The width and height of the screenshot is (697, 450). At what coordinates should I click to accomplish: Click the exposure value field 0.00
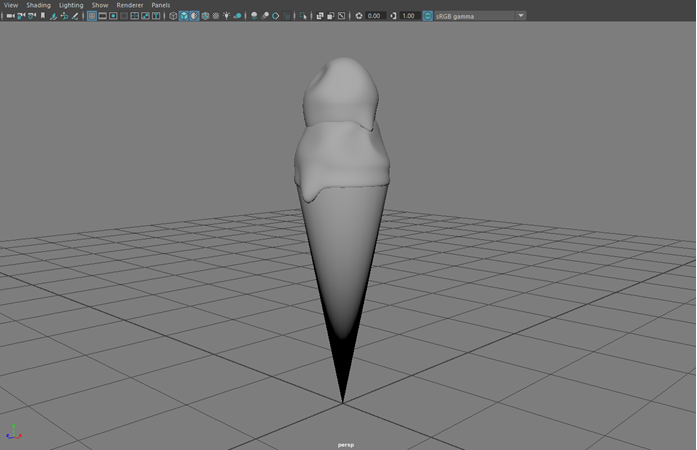coord(375,16)
